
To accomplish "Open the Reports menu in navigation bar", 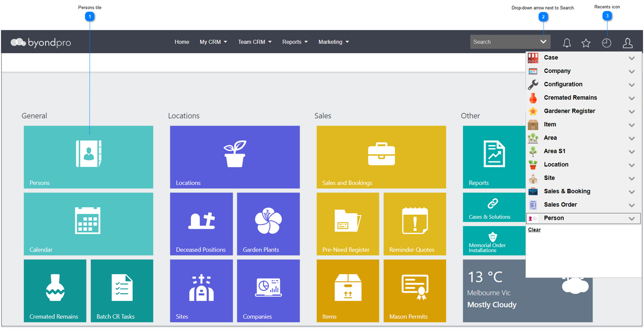I will pos(295,42).
